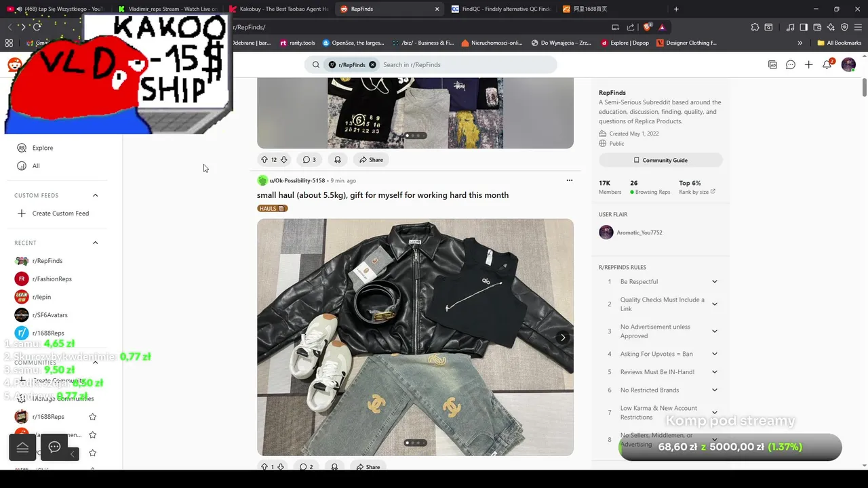Open the rarity.tools bookmark
Viewport: 868px width, 488px height.
click(x=298, y=43)
